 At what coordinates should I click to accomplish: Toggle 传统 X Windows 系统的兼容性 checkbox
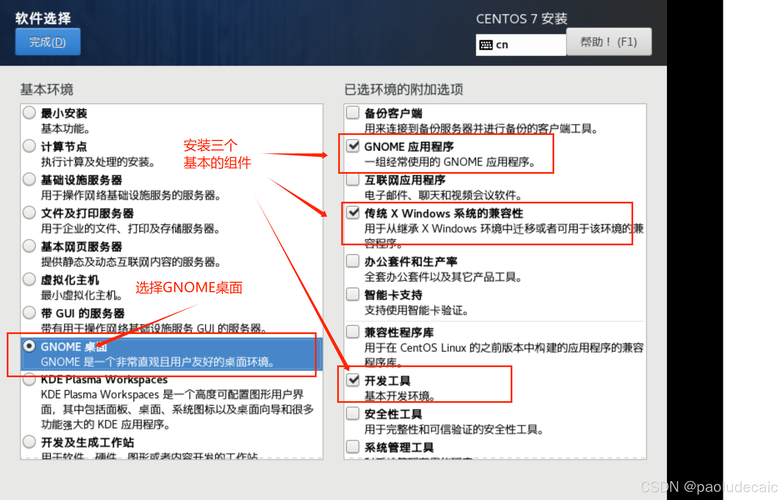[353, 212]
